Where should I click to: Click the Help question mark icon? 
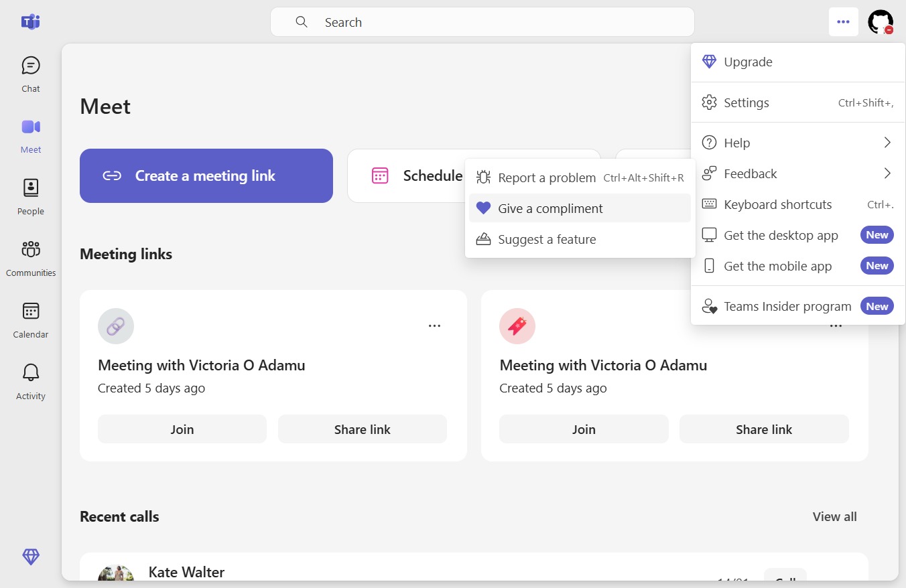pyautogui.click(x=709, y=143)
